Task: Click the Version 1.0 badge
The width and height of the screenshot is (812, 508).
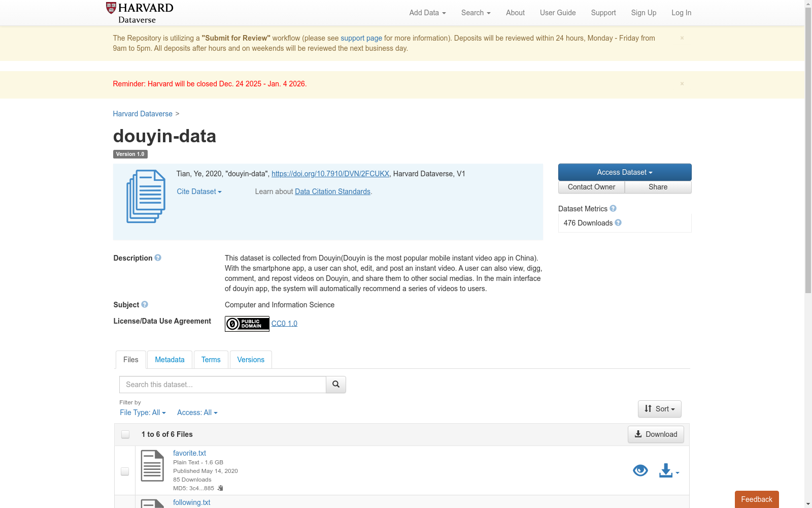Action: tap(130, 154)
